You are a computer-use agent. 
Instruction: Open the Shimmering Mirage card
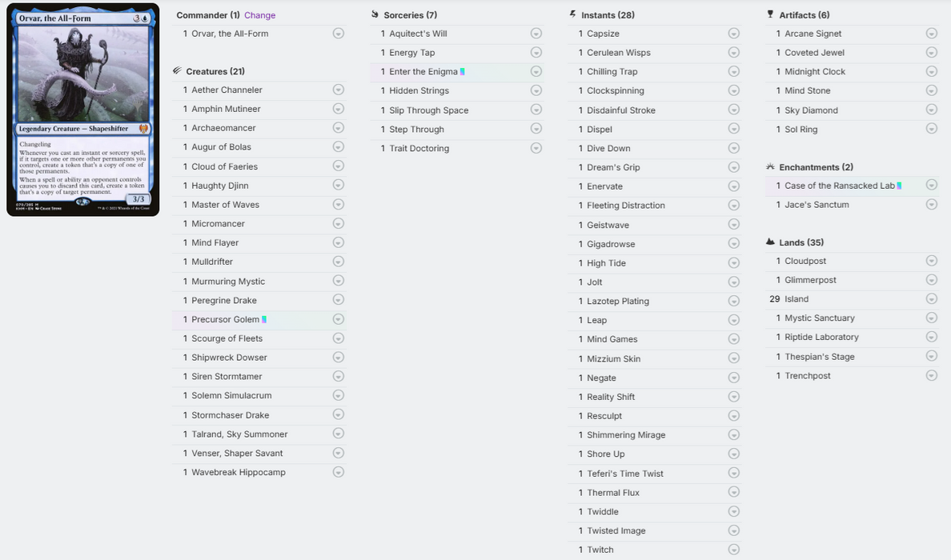coord(626,435)
